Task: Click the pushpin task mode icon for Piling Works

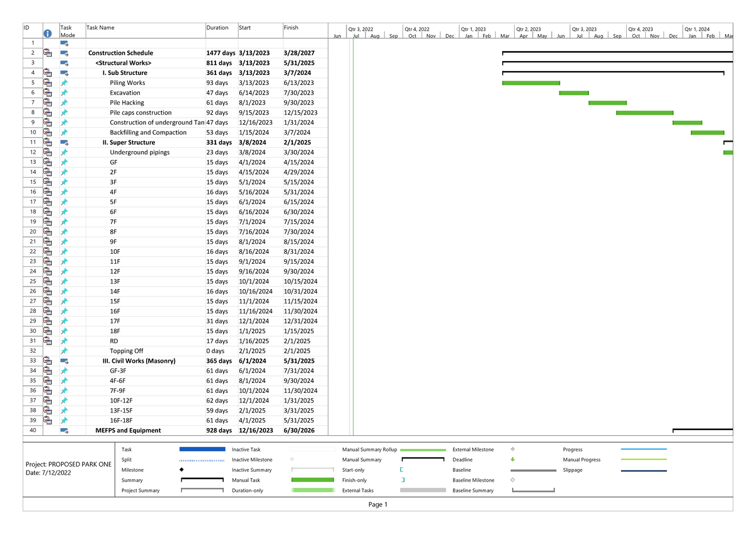Action: click(x=64, y=82)
